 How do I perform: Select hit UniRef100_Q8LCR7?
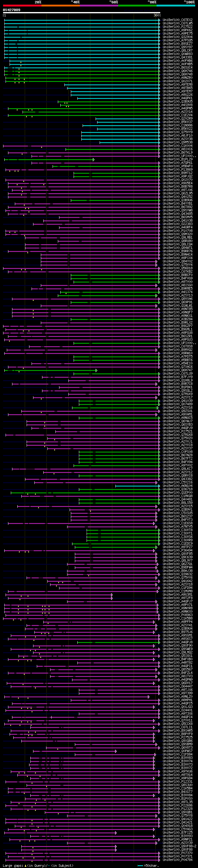[x=178, y=51]
